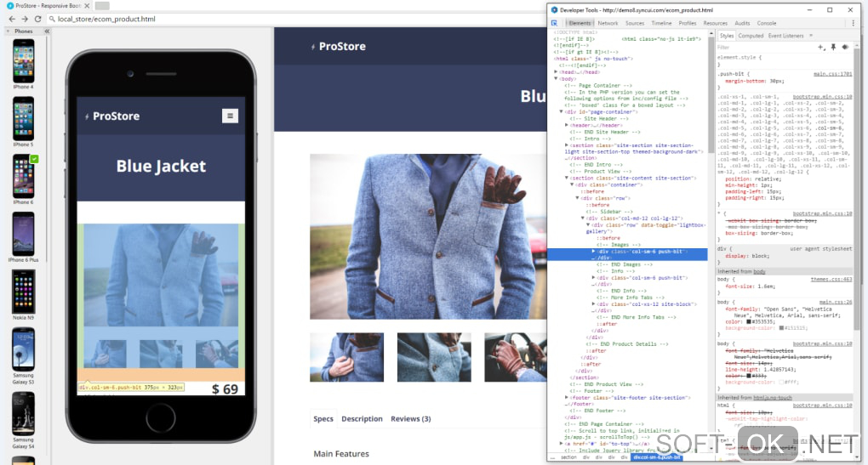The image size is (868, 465).
Task: Switch to the Elements panel in DevTools
Action: [x=580, y=23]
